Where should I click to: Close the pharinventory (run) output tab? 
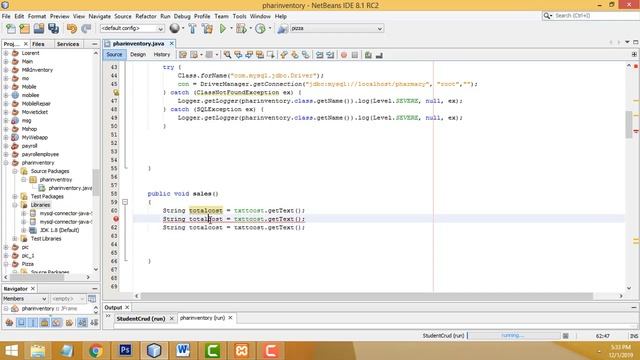(230, 318)
